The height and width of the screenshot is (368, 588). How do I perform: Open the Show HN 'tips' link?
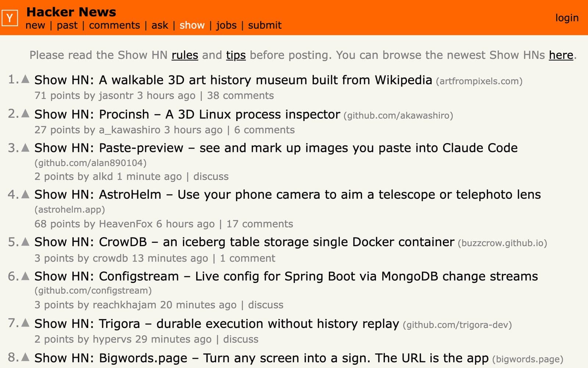[236, 55]
